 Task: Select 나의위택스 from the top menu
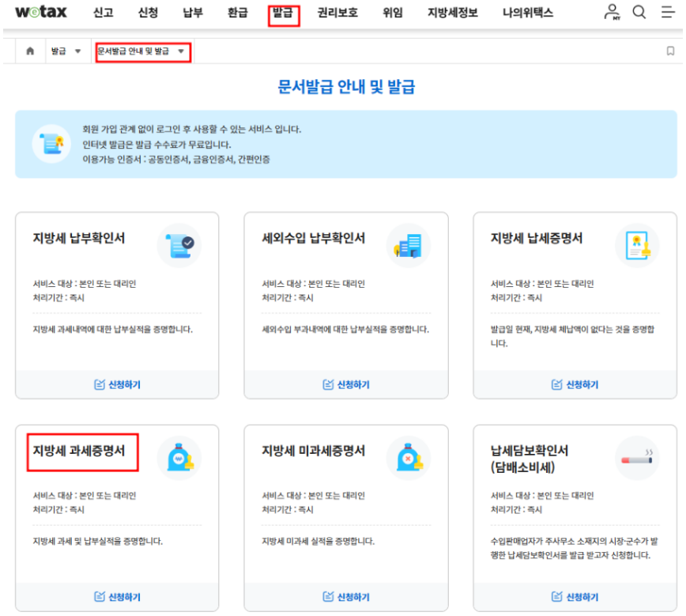tap(527, 12)
